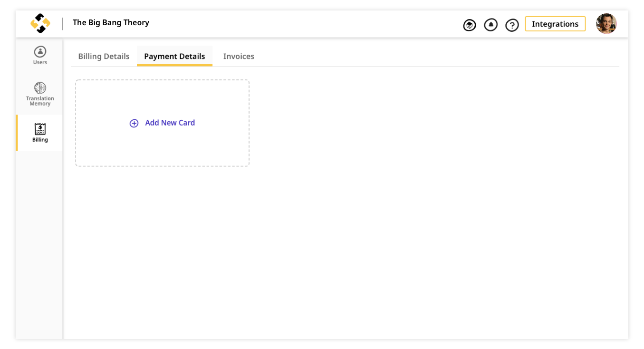Click the yellow and black app logo
Screen dimensions: 644x349
click(x=40, y=23)
